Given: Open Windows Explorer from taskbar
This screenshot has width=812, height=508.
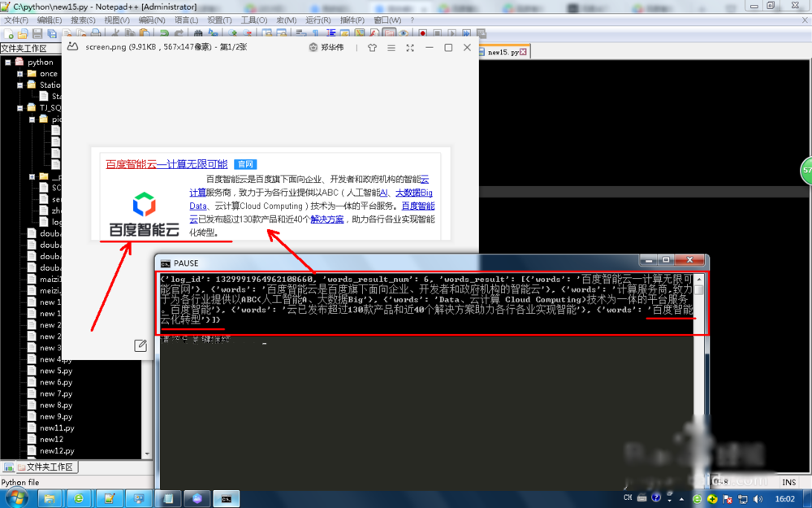Looking at the screenshot, I should (x=50, y=499).
